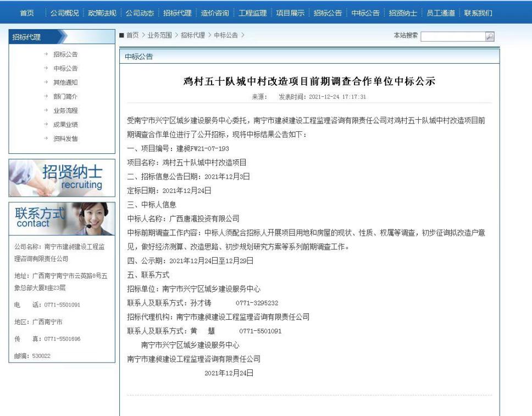The height and width of the screenshot is (416, 532).
Task: Open the 首页 navigation menu item
Action: coord(26,13)
